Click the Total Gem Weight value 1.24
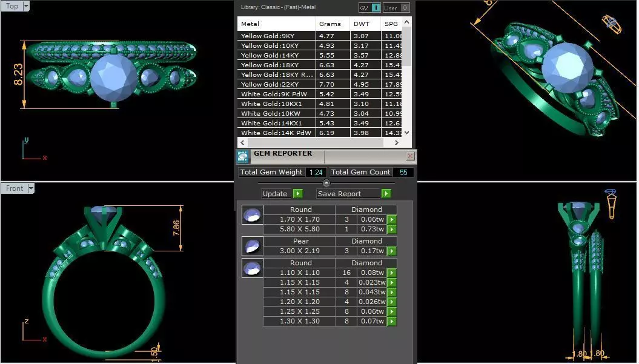The height and width of the screenshot is (364, 639). pos(316,173)
